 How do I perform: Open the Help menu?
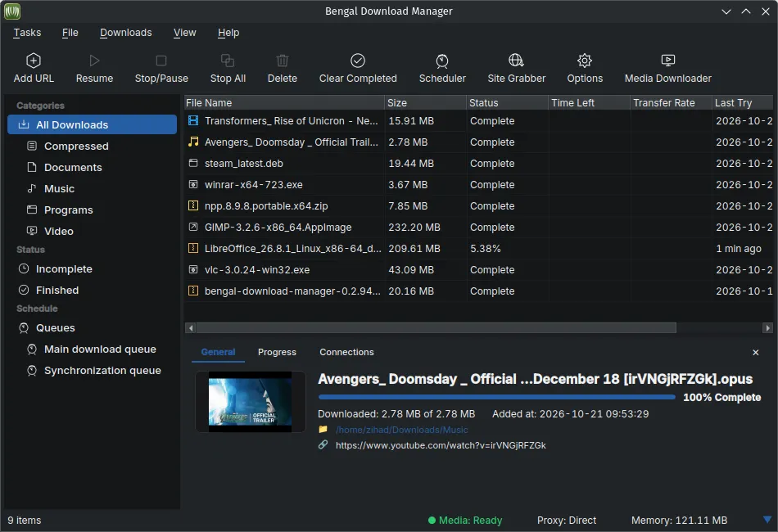[x=228, y=33]
